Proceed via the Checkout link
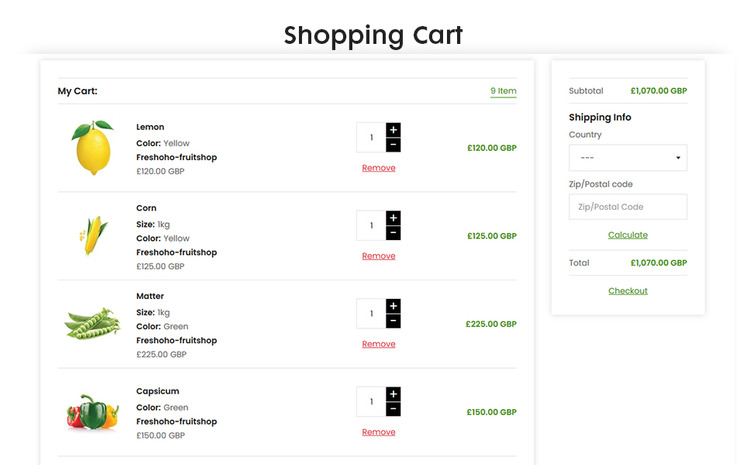The image size is (748, 465). (x=628, y=291)
